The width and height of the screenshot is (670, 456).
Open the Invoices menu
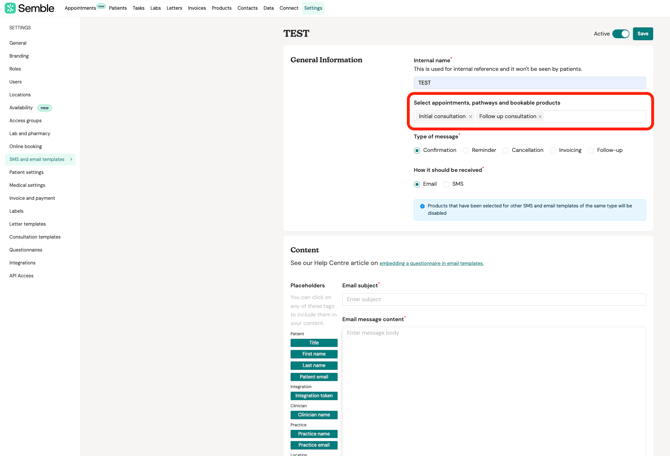tap(197, 8)
